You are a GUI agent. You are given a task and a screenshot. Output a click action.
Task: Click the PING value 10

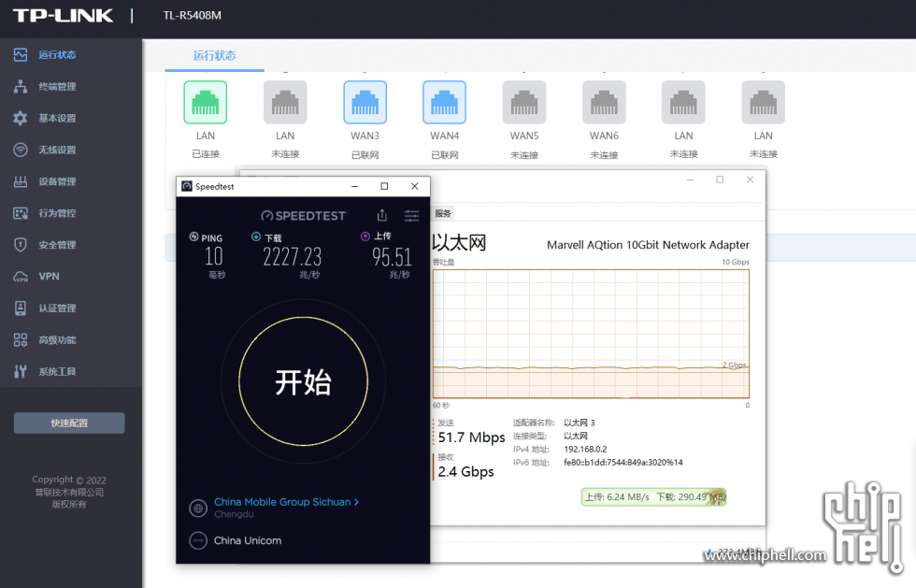tap(214, 256)
